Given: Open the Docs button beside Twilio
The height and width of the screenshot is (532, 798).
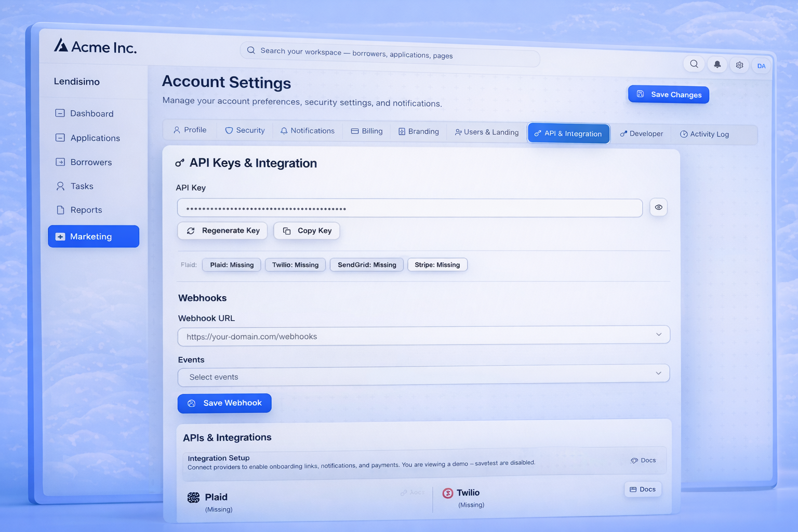Looking at the screenshot, I should pyautogui.click(x=643, y=489).
